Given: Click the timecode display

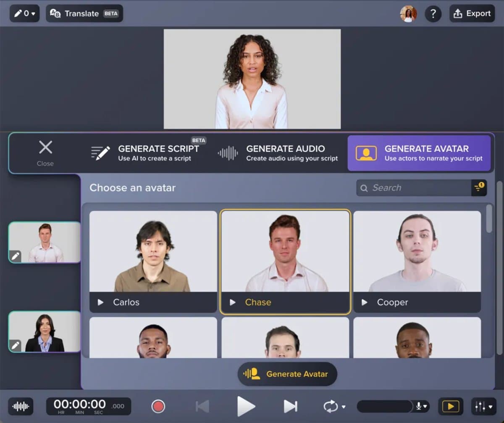Looking at the screenshot, I should tap(89, 406).
